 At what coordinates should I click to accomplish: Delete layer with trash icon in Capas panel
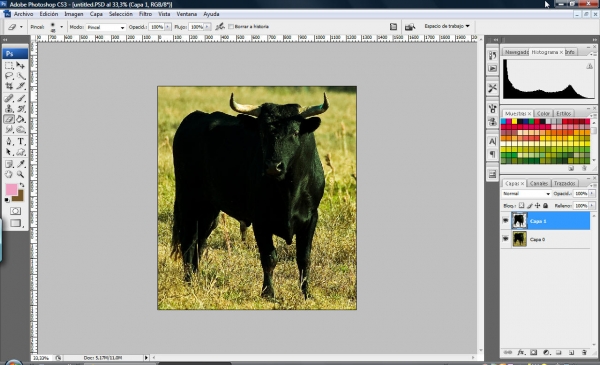(x=584, y=352)
